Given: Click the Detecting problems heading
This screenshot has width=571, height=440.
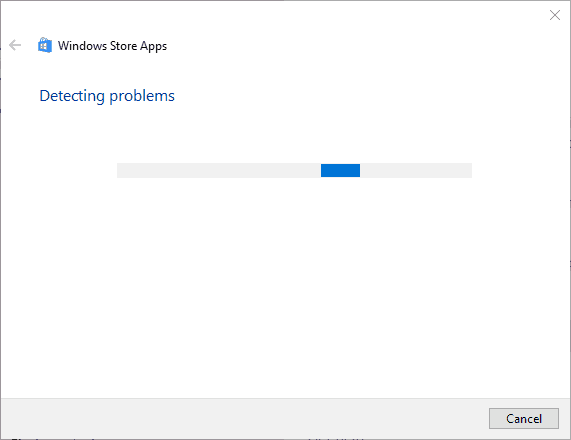Looking at the screenshot, I should tap(107, 96).
